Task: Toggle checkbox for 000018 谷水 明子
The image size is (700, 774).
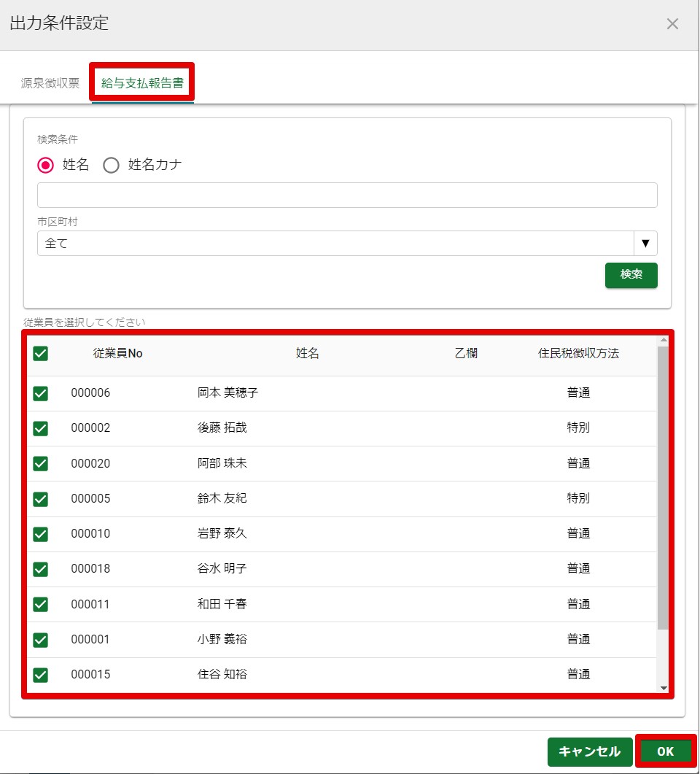Action: point(41,569)
